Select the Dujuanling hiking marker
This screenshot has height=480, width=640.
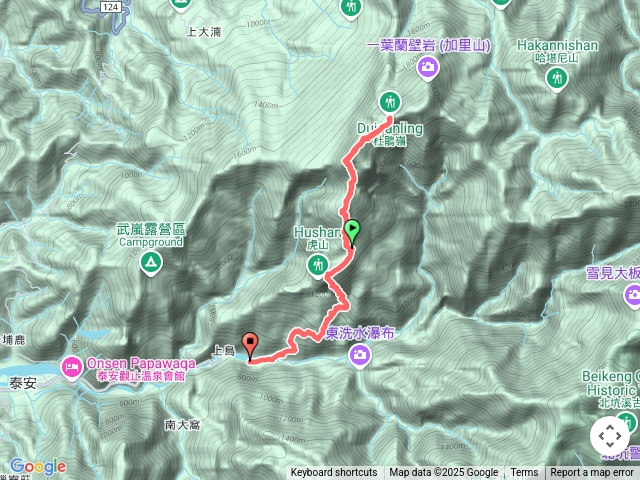[x=390, y=102]
